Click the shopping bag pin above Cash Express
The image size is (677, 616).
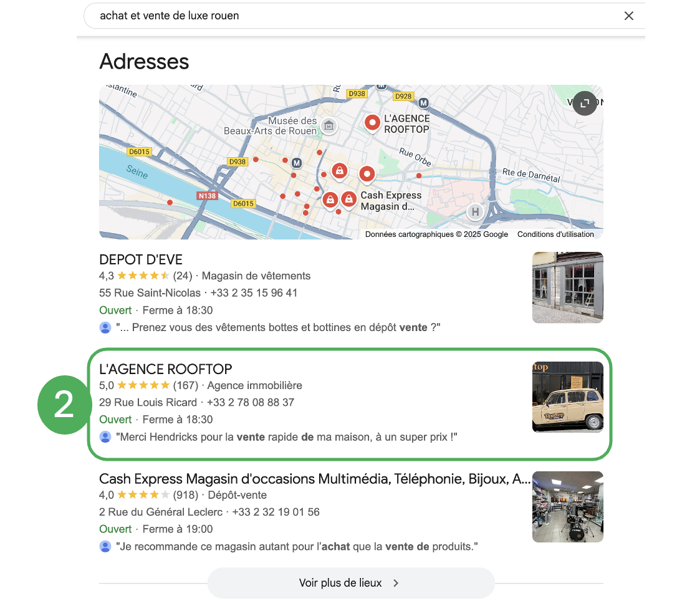[340, 171]
